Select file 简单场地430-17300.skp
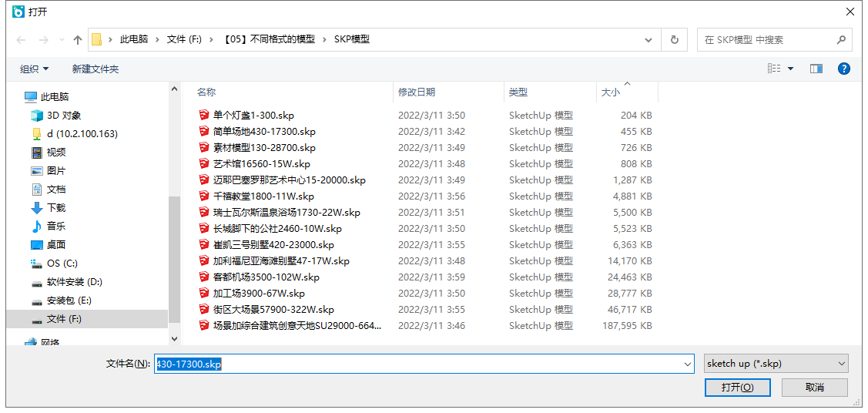Viewport: 868px width, 413px height. [x=264, y=131]
